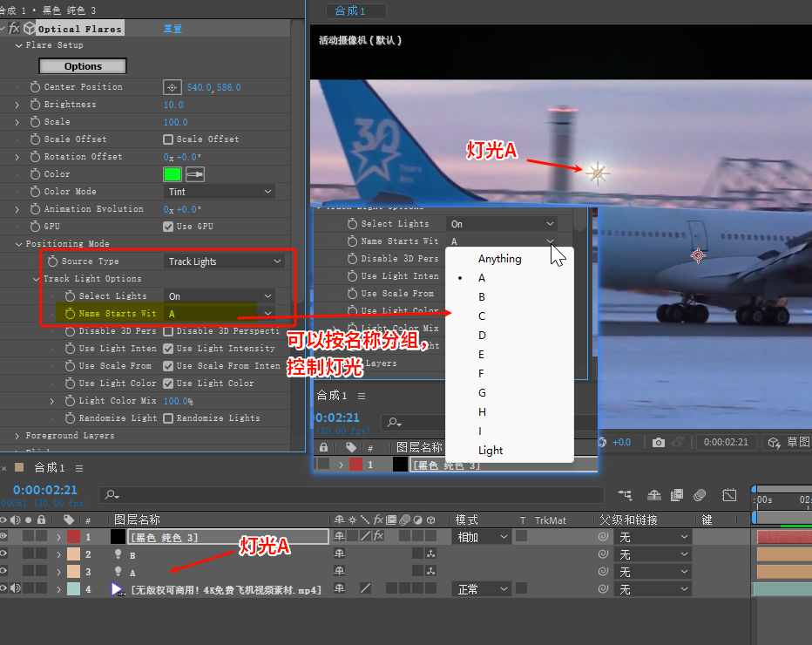Image resolution: width=812 pixels, height=645 pixels.
Task: Click the Optical Flares fx icon
Action: (x=14, y=28)
